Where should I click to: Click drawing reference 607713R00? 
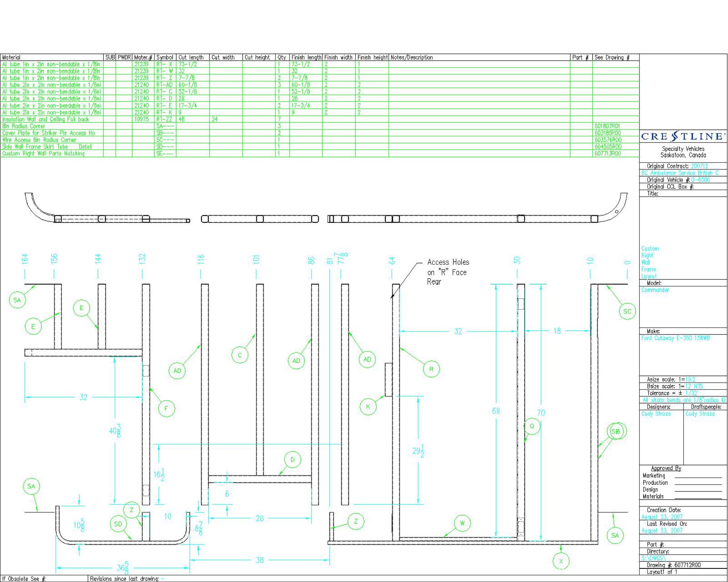[x=608, y=153]
